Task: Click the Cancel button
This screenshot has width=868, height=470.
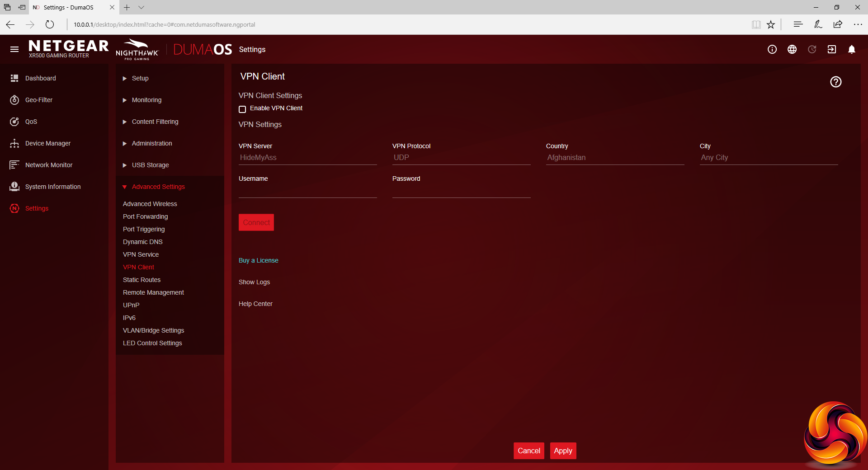Action: coord(529,451)
